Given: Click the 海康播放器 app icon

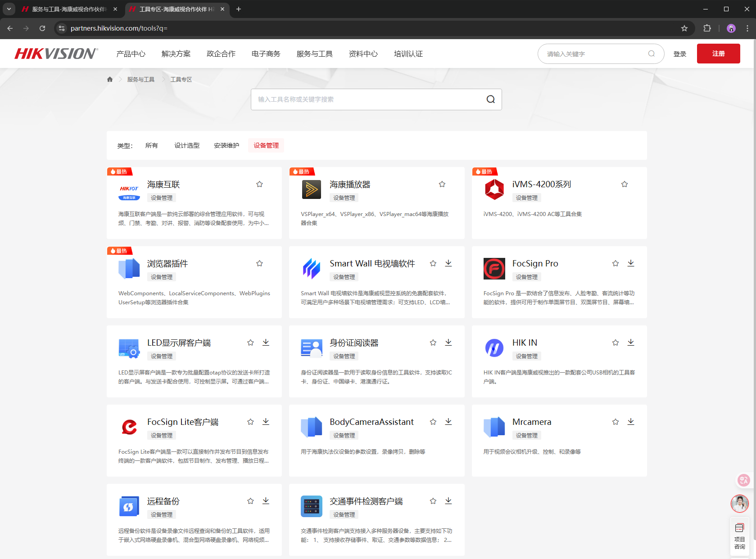Looking at the screenshot, I should (x=312, y=189).
